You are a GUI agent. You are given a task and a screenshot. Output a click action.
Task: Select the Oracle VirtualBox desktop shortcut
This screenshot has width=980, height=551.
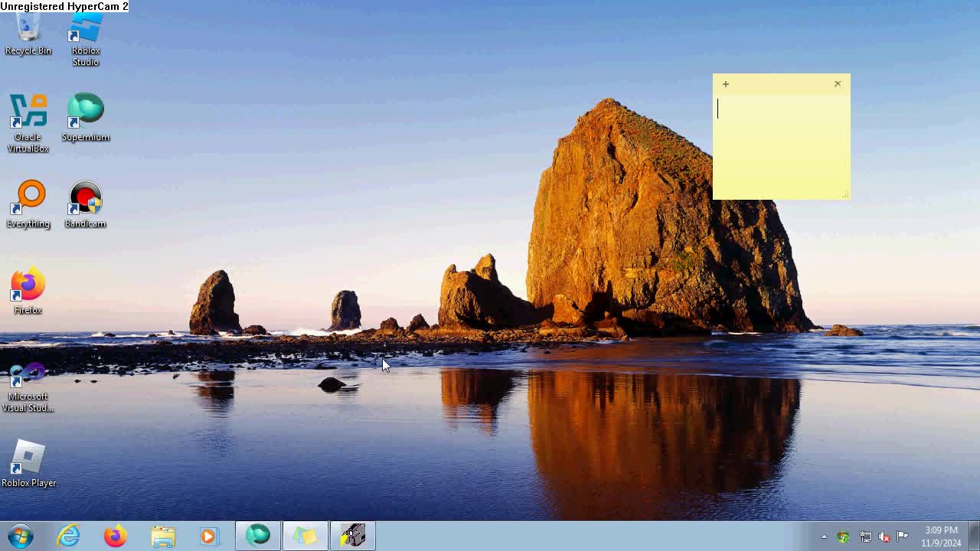click(x=28, y=123)
